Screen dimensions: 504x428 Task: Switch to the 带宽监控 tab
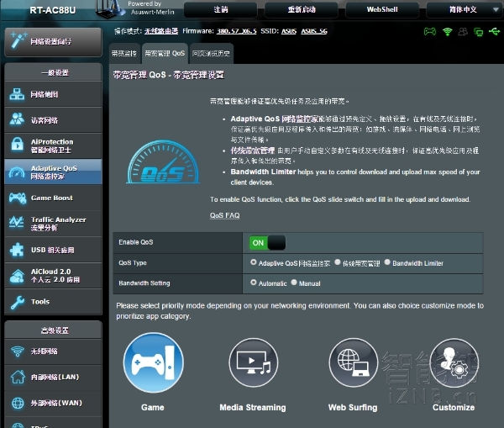coord(124,53)
